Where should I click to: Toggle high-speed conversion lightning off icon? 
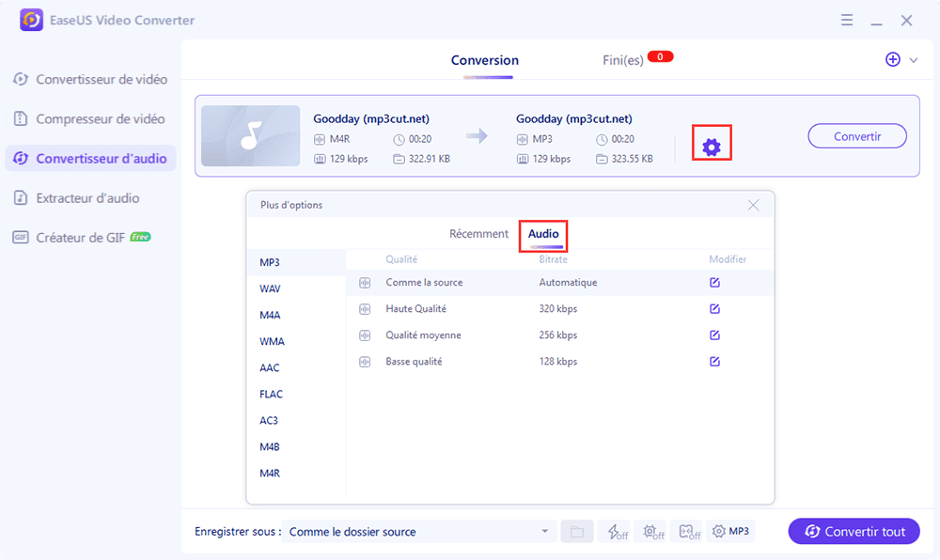(x=617, y=532)
